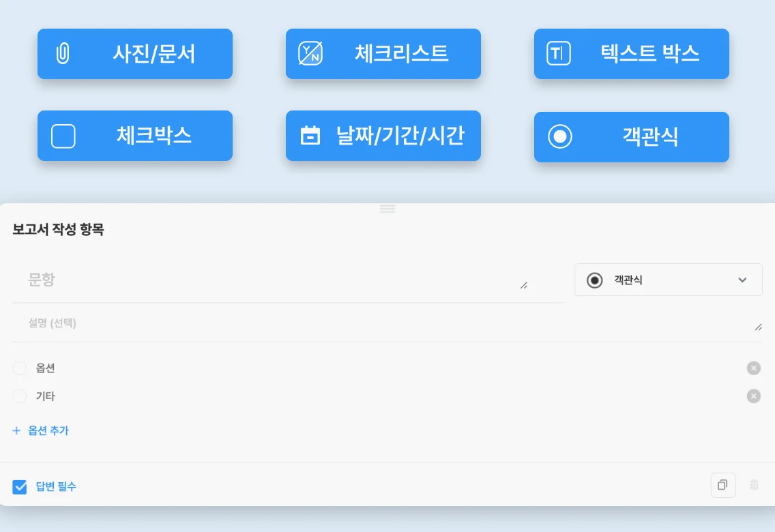Select the 기타 radio button
Viewport: 775px width, 532px height.
pyautogui.click(x=20, y=396)
